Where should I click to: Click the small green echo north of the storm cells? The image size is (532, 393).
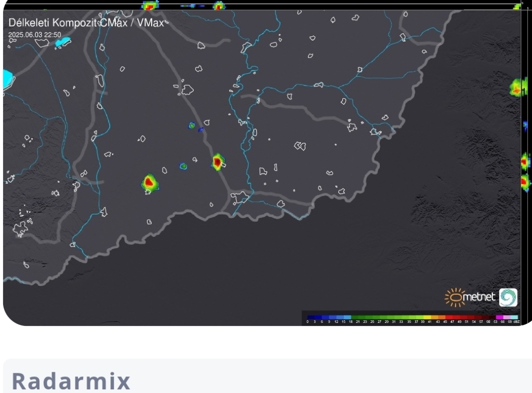(192, 125)
